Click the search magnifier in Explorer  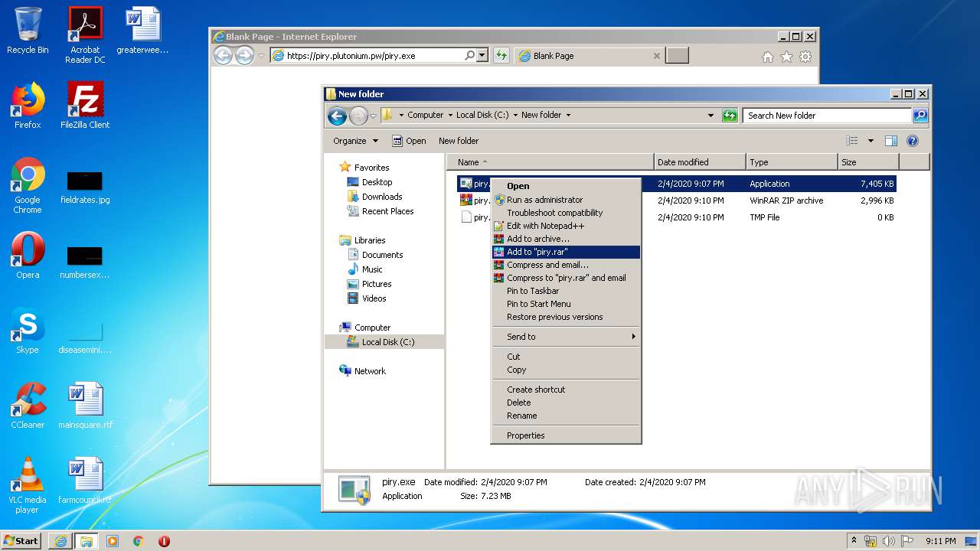(x=920, y=116)
